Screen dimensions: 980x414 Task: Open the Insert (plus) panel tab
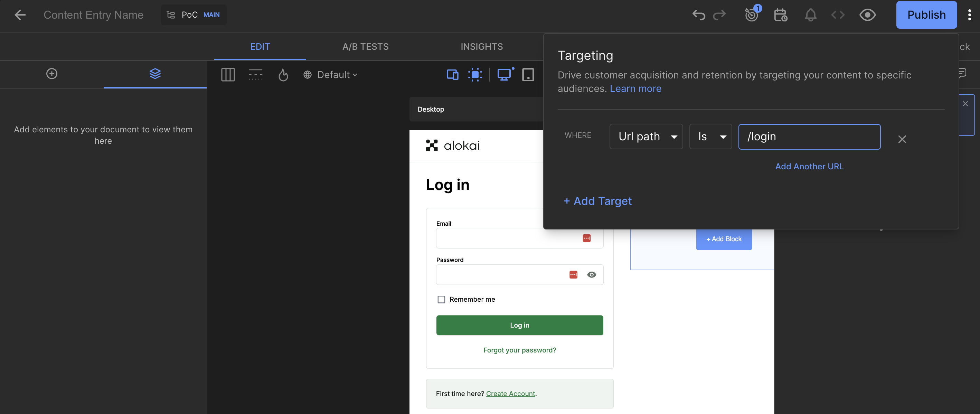52,74
